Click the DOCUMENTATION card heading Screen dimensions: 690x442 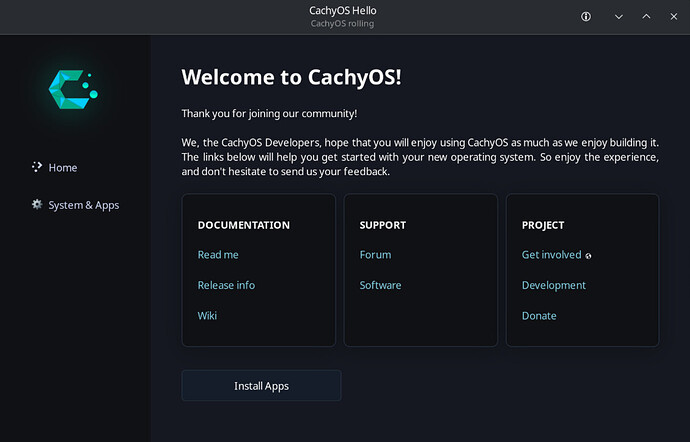click(x=244, y=225)
